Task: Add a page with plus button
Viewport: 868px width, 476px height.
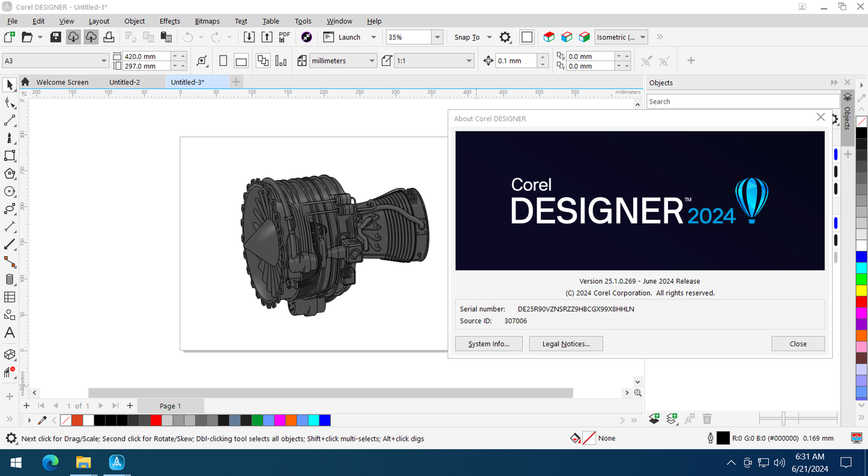Action: click(130, 405)
